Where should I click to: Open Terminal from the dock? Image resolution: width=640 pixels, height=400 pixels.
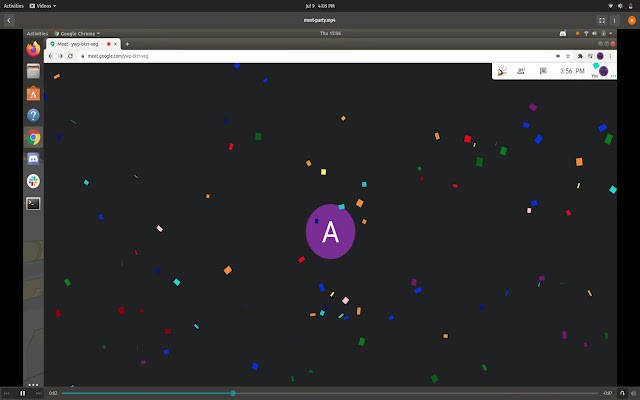33,203
